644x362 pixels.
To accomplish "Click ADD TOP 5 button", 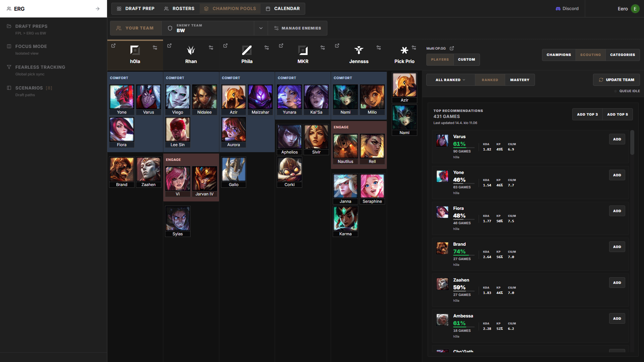I will pos(618,114).
